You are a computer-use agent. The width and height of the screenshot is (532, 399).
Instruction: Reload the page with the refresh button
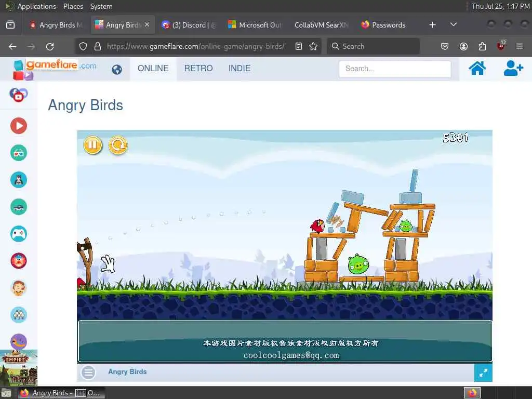pyautogui.click(x=50, y=46)
